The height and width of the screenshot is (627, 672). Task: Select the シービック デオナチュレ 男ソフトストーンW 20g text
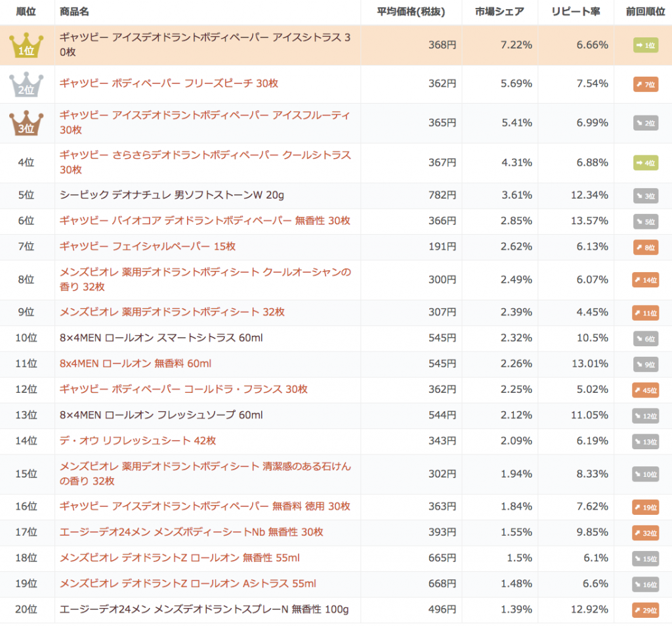pos(172,195)
